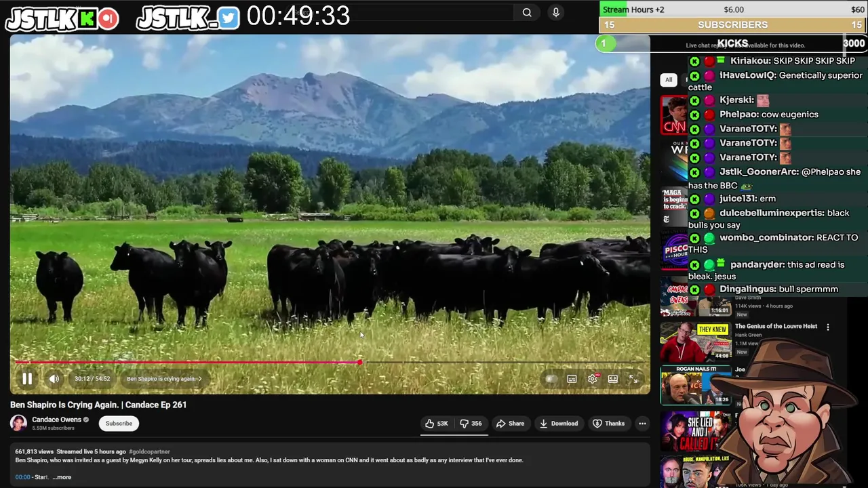Click the username 'Dingalingus' in chat
This screenshot has width=868, height=488.
pos(748,289)
